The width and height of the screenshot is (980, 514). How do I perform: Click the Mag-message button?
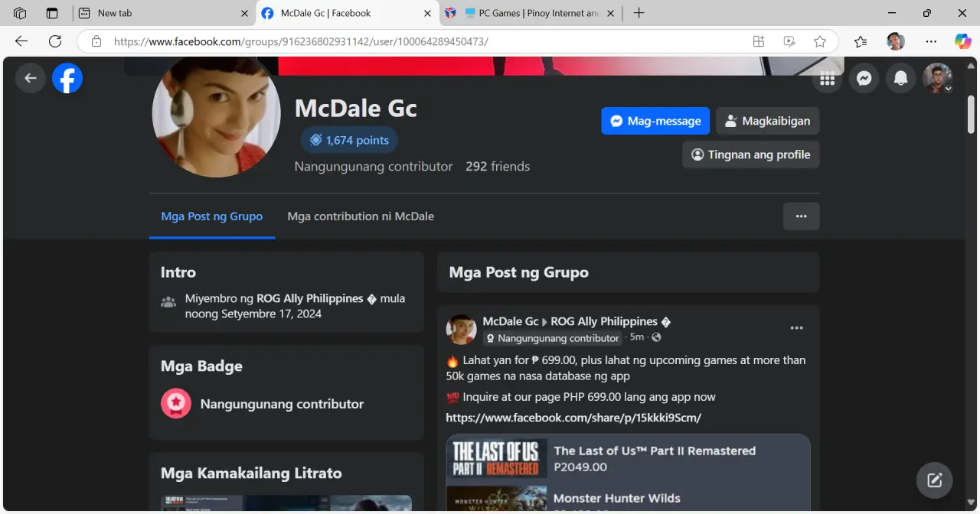[x=655, y=121]
